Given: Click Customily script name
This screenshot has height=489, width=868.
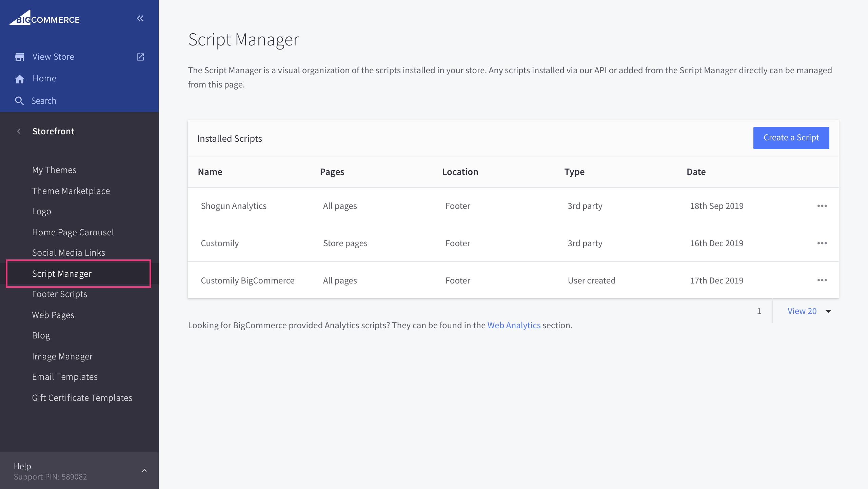Looking at the screenshot, I should (220, 243).
